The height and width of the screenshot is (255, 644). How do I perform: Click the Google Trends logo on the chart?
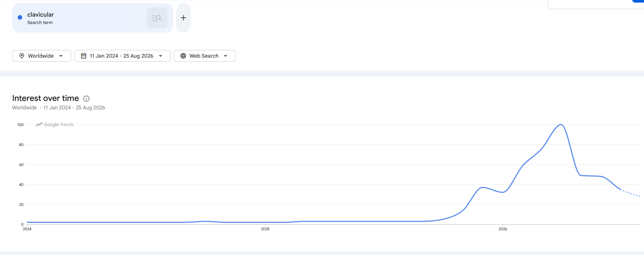coord(55,125)
